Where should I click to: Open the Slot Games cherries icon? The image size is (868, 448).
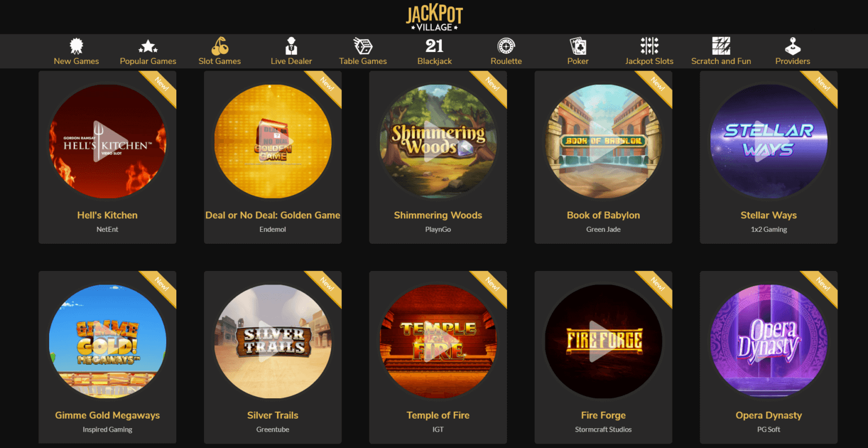click(x=220, y=46)
